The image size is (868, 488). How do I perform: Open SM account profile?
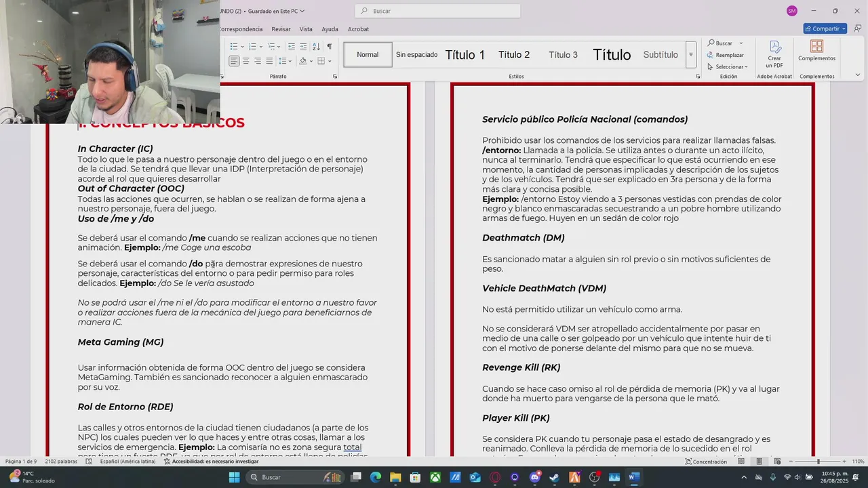[x=791, y=11]
